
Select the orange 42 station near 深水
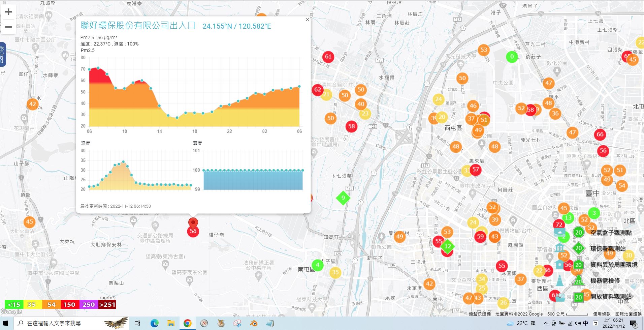[32, 104]
